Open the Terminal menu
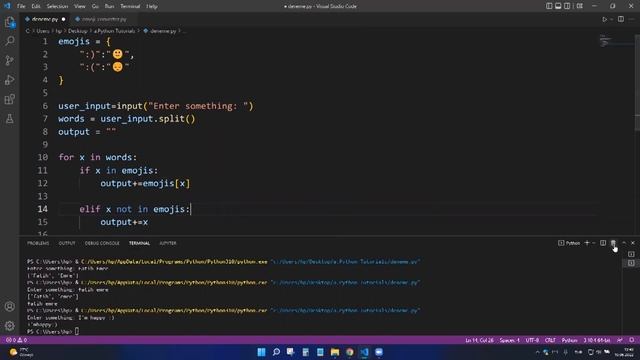The height and width of the screenshot is (360, 640). pos(130,6)
